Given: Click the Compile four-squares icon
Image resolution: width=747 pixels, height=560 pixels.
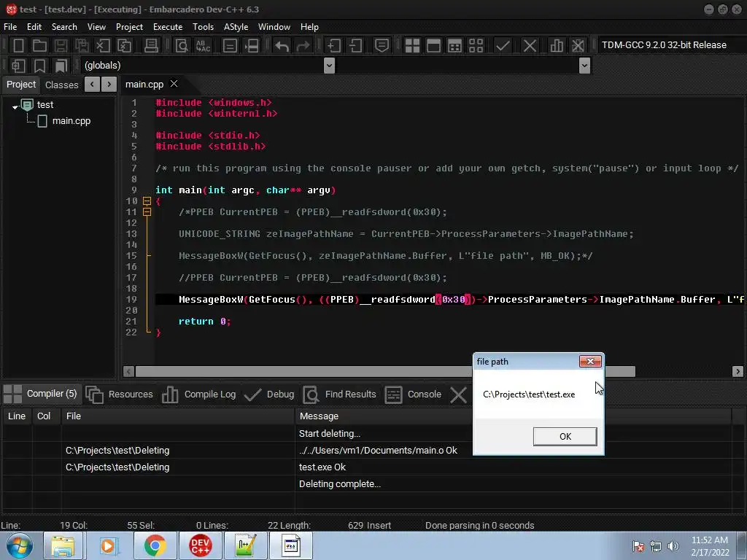Looking at the screenshot, I should pos(412,46).
